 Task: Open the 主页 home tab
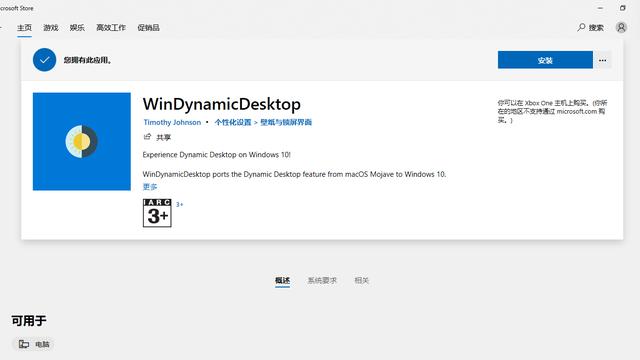click(x=24, y=28)
